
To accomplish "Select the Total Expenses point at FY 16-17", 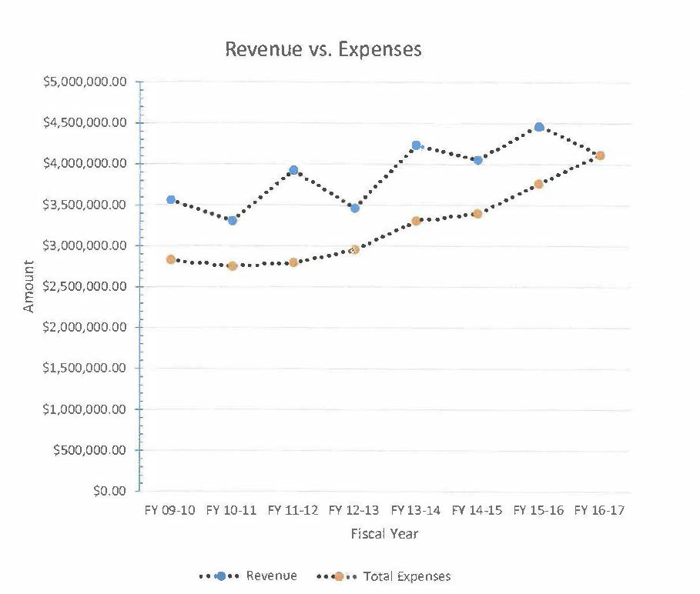I will point(600,155).
